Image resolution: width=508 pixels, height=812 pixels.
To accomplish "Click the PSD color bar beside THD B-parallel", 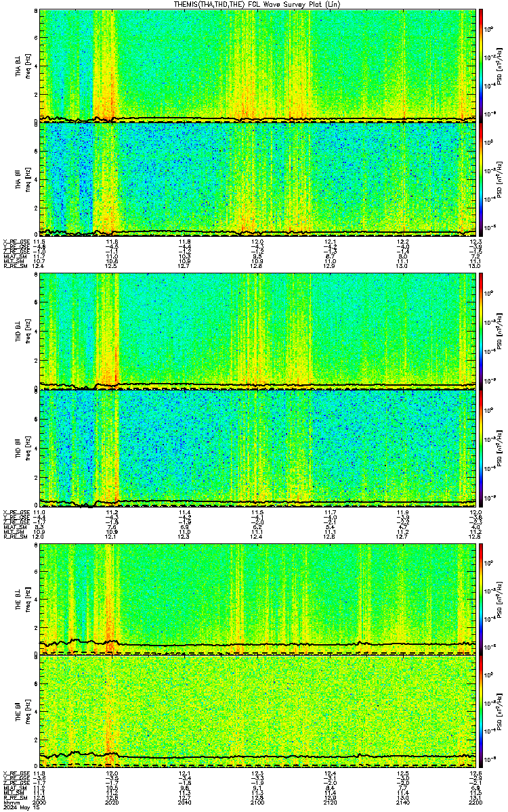I will [x=481, y=448].
